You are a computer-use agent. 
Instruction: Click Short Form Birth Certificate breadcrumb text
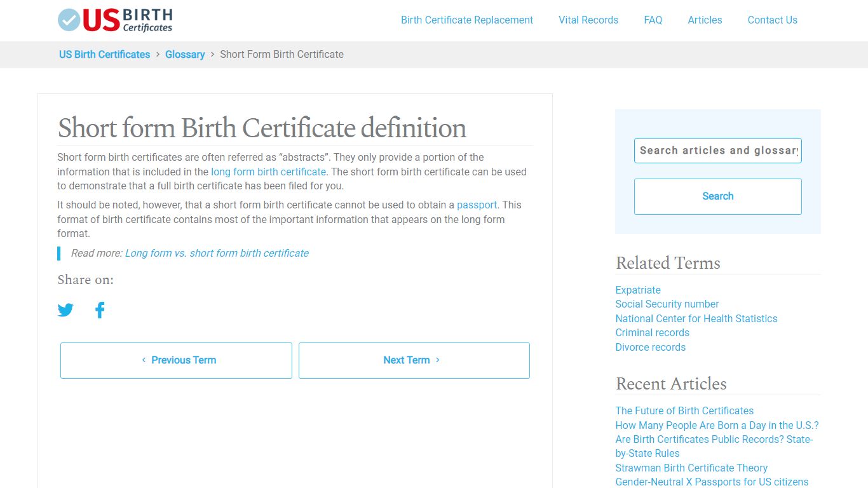click(281, 55)
